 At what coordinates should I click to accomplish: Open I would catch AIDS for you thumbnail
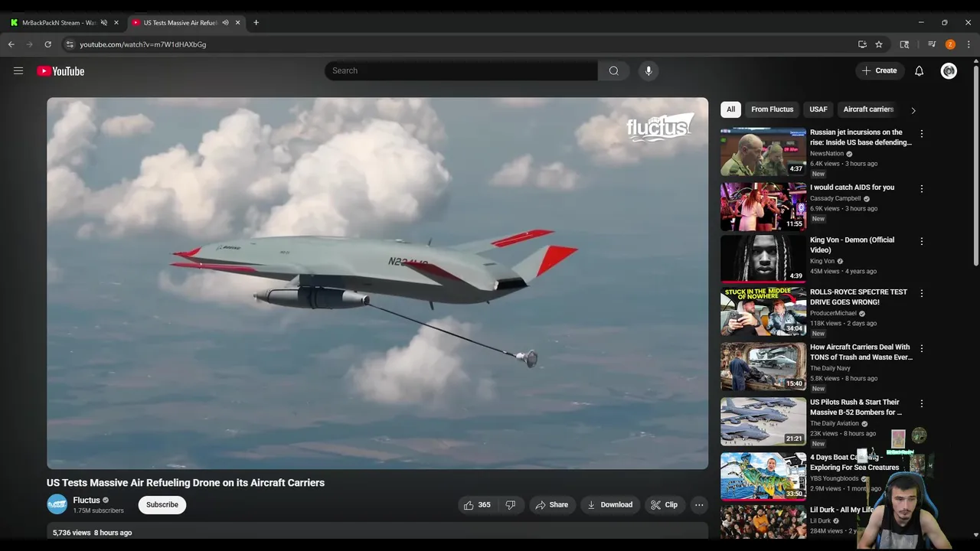point(763,207)
